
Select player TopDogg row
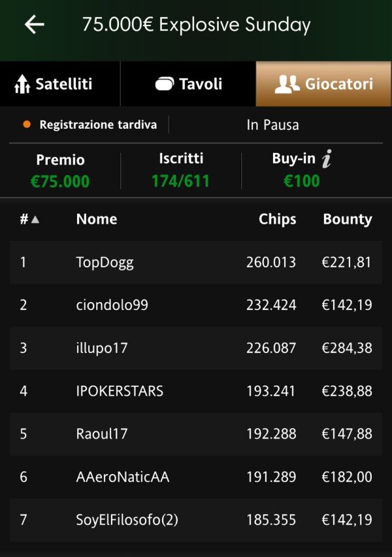tap(196, 263)
